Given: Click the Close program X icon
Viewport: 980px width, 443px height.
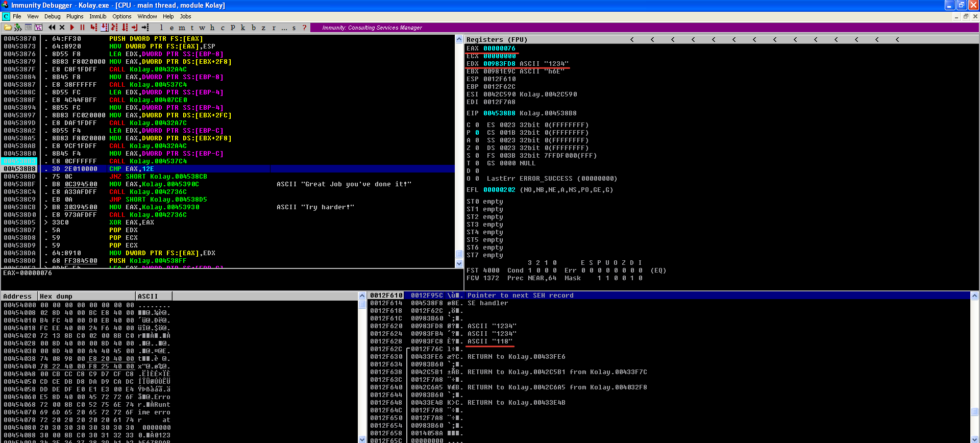Looking at the screenshot, I should point(62,28).
